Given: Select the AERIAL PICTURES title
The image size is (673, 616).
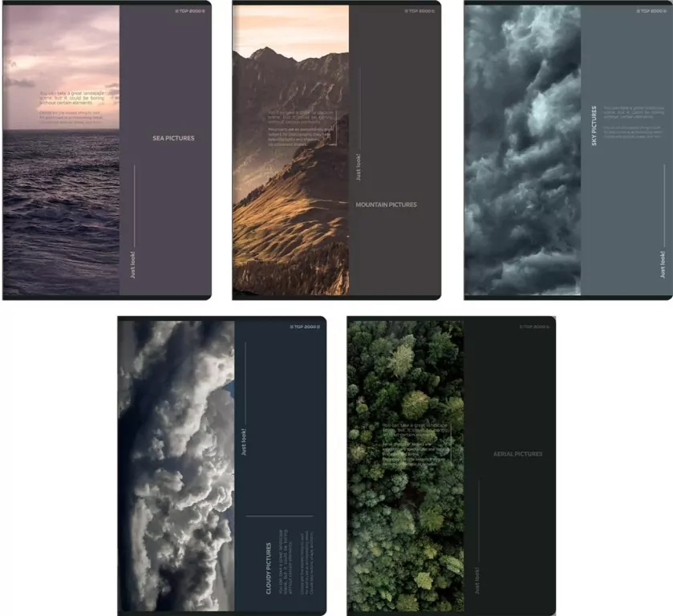Looking at the screenshot, I should [517, 454].
